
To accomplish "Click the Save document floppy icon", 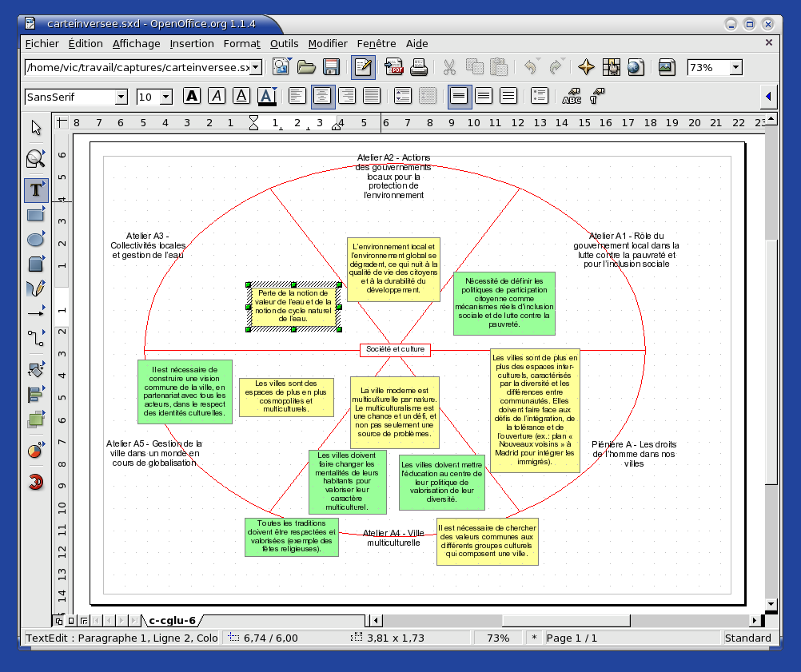I will click(x=331, y=68).
